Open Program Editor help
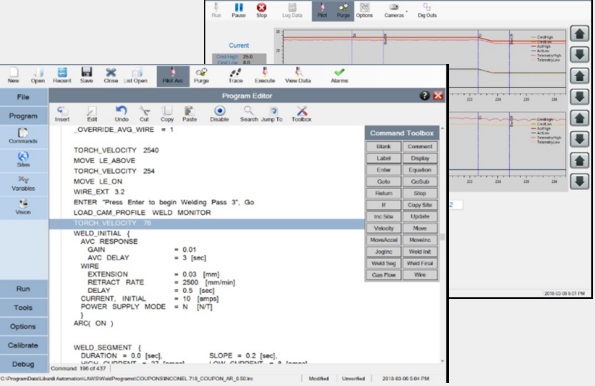Viewport: 595px width, 386px height. tap(424, 96)
